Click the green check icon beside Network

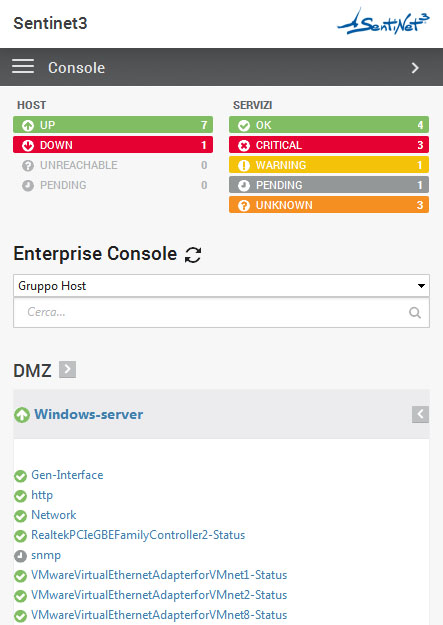click(20, 516)
